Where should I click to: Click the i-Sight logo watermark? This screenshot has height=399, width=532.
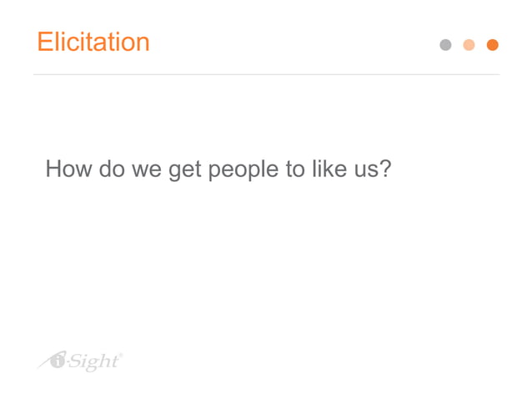pos(80,361)
